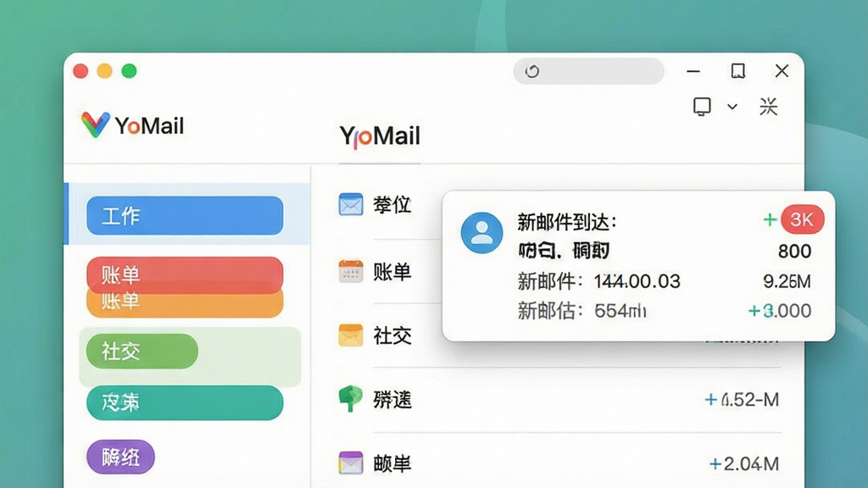Screen dimensions: 868x488
Task: Select the red 账单 category
Action: (x=185, y=274)
